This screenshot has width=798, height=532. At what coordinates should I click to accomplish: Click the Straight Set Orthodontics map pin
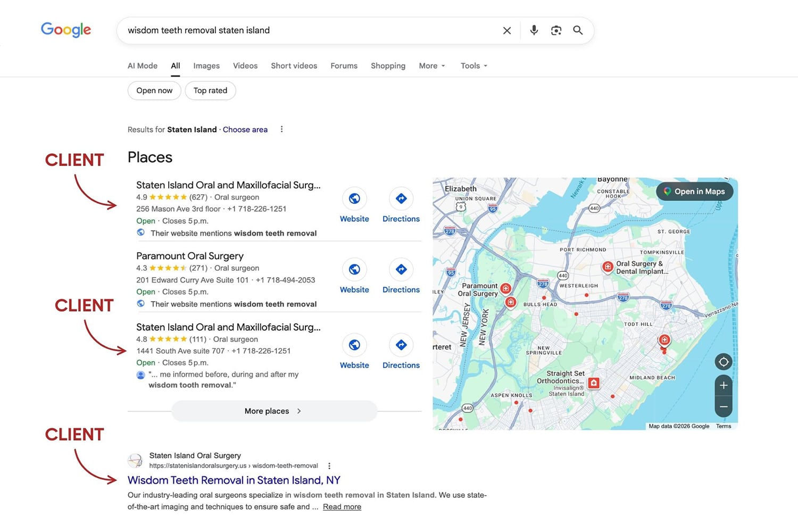pyautogui.click(x=594, y=383)
